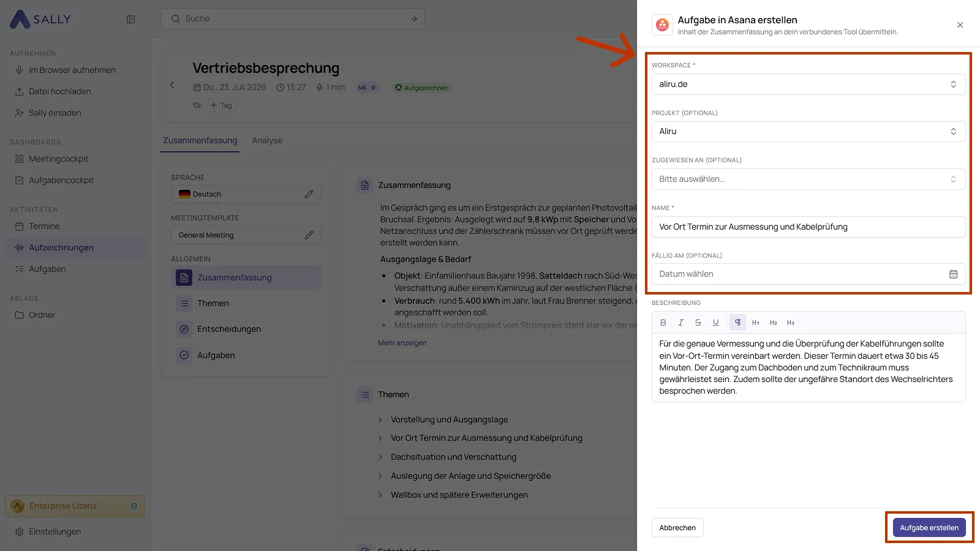Open calendar icon in Fällig am field

tap(953, 274)
